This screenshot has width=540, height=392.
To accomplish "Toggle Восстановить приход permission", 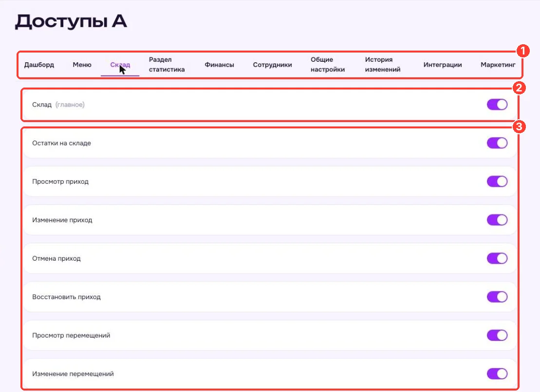I will [x=497, y=297].
